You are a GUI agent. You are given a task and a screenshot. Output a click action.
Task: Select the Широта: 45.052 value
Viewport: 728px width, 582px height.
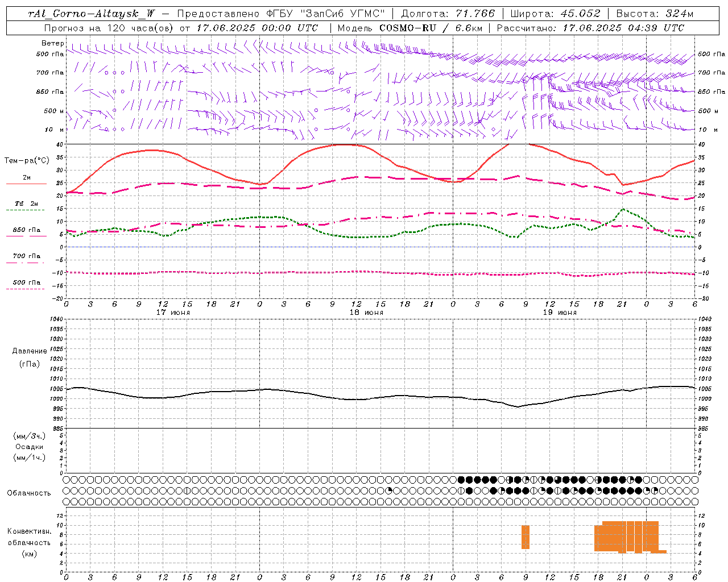tap(555, 13)
